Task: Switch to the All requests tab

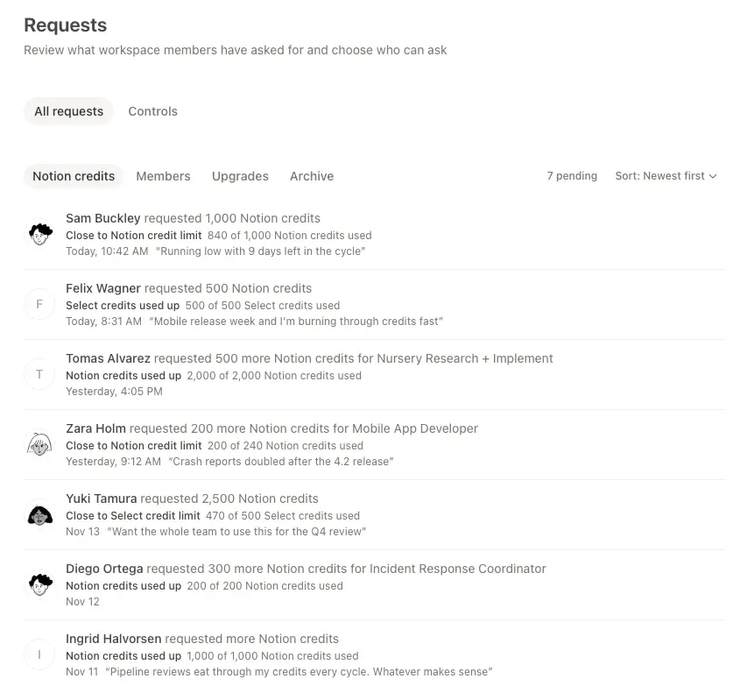Action: pyautogui.click(x=68, y=111)
